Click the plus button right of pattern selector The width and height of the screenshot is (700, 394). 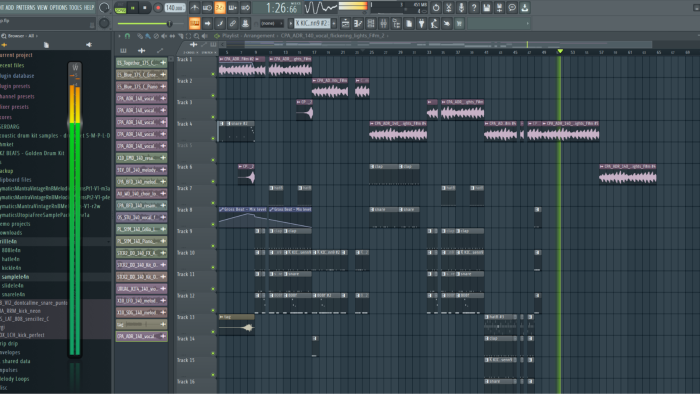click(x=334, y=23)
